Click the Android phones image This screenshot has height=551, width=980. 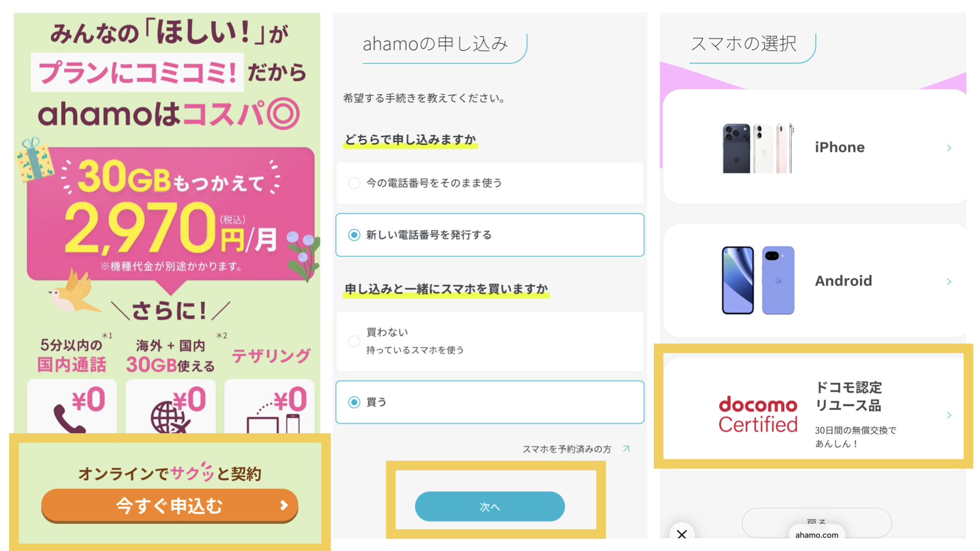click(x=758, y=281)
